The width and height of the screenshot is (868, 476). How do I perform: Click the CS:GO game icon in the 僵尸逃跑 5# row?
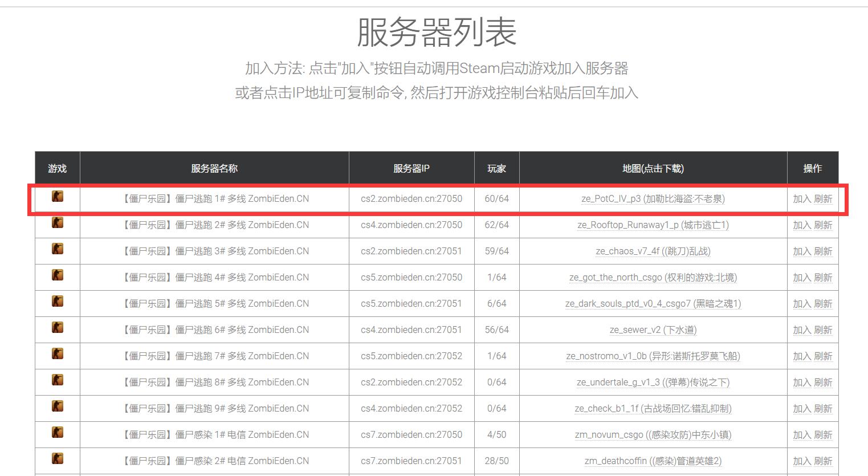[x=58, y=302]
